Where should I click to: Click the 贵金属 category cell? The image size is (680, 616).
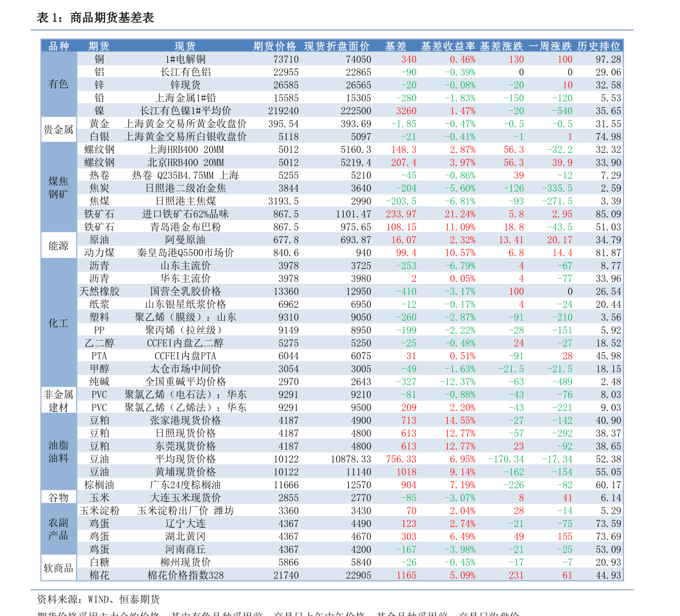click(59, 130)
